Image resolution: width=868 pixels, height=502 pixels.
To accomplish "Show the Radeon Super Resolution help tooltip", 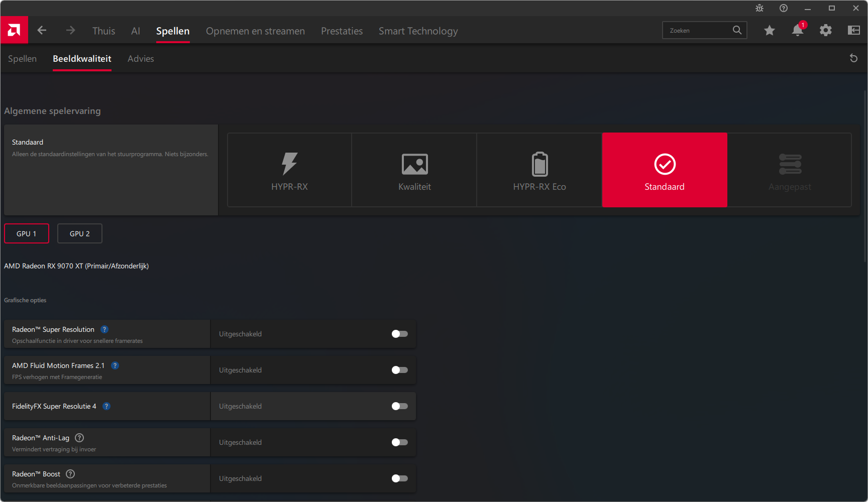I will pos(104,329).
